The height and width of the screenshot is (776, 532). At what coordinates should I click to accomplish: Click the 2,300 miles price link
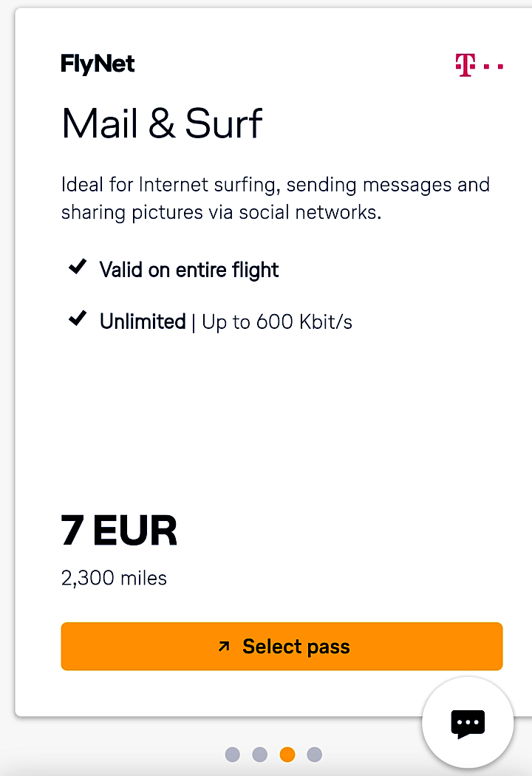pos(114,578)
